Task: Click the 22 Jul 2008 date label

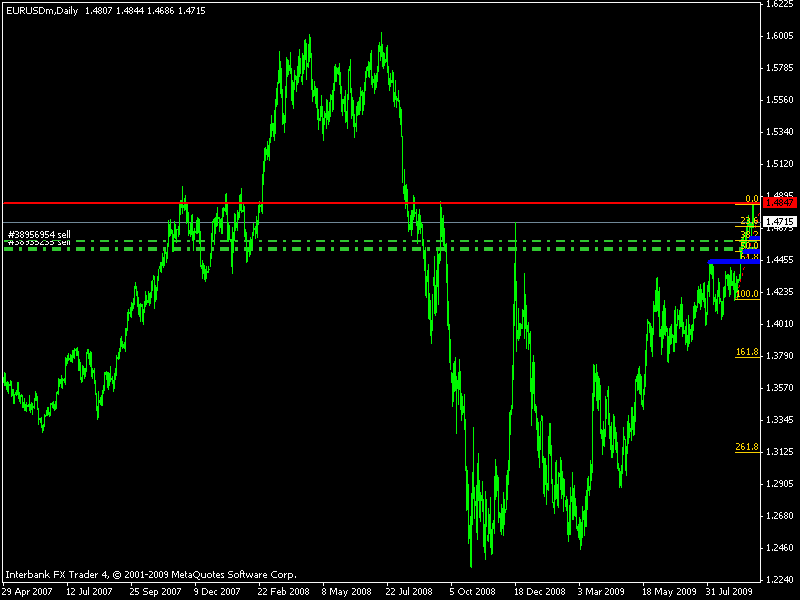Action: pos(408,591)
